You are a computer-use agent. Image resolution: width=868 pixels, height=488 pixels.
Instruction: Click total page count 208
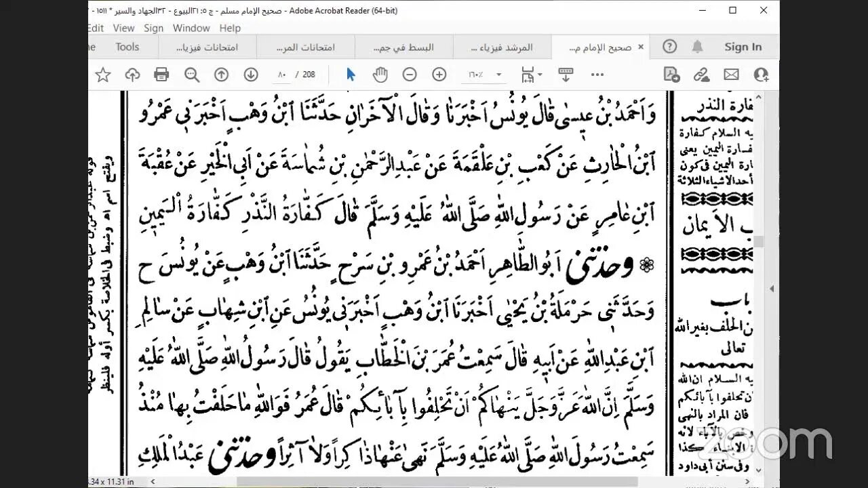click(309, 75)
